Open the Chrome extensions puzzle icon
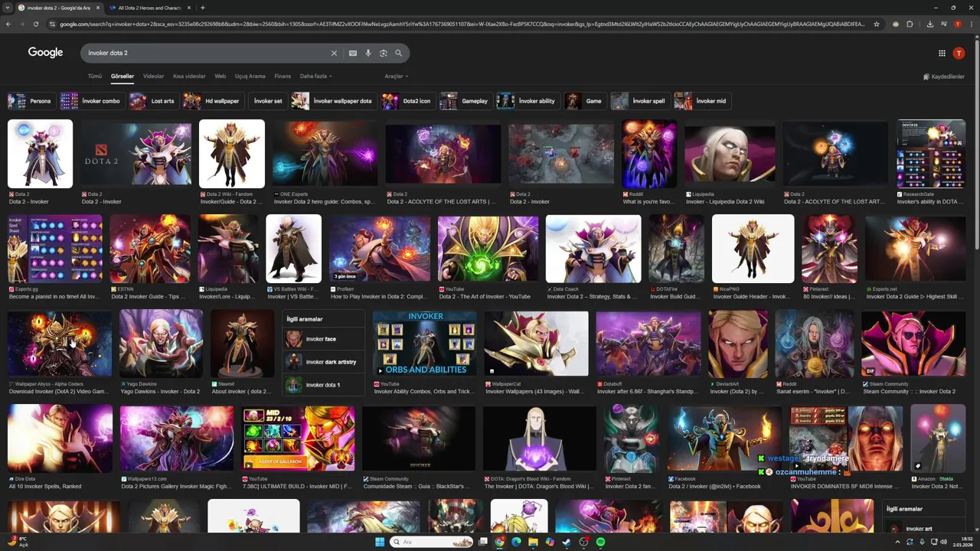 (910, 24)
